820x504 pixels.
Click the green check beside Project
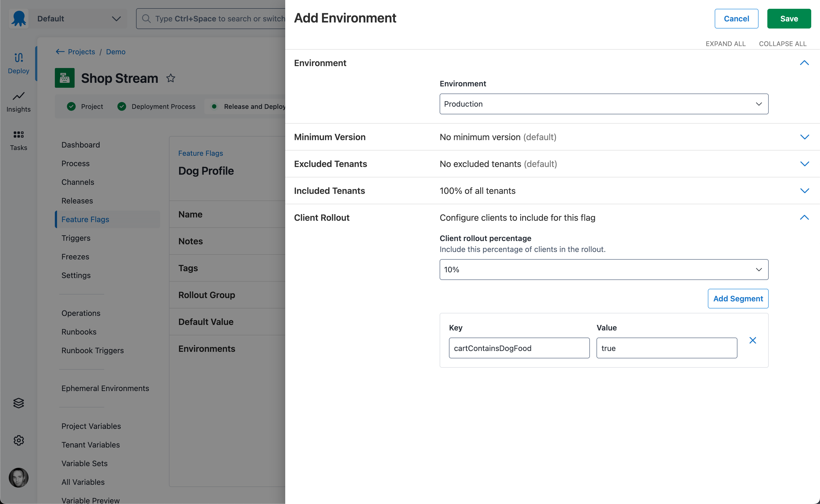[71, 106]
